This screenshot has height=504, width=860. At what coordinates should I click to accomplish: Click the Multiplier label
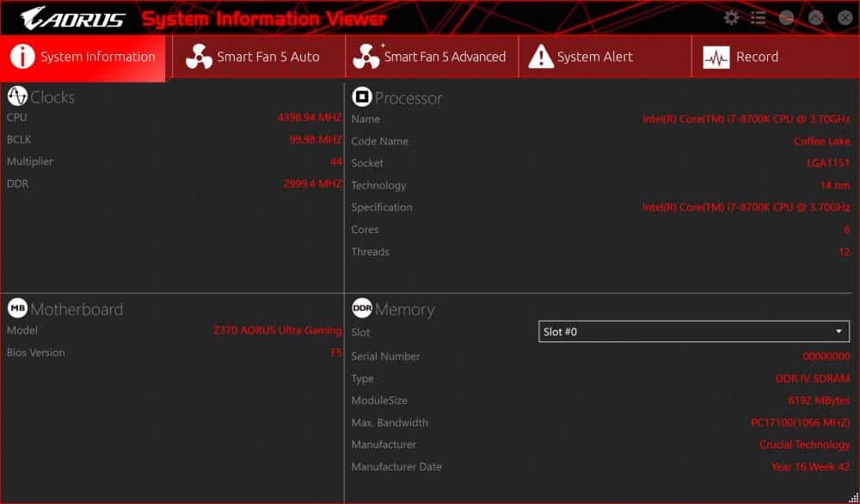30,162
